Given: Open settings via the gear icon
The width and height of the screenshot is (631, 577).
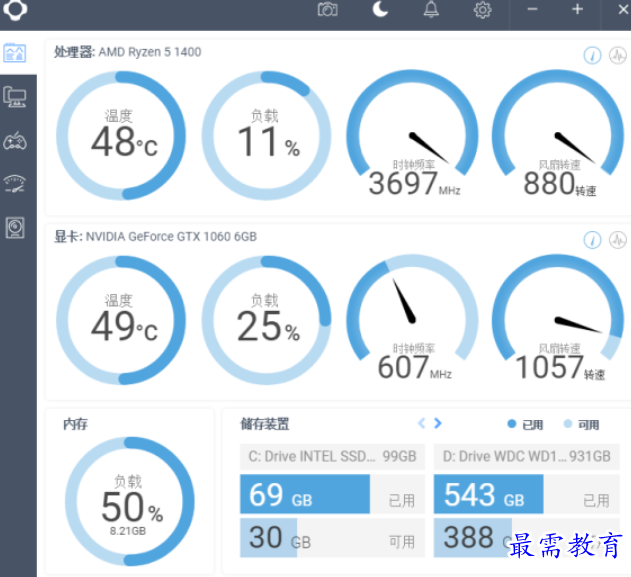Looking at the screenshot, I should coord(482,10).
